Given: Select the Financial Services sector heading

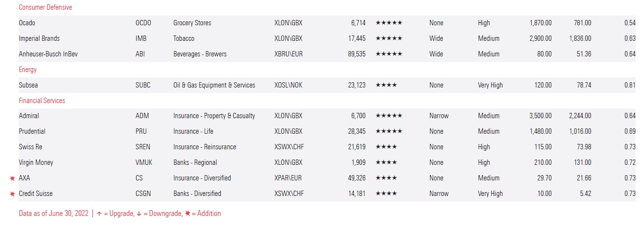Looking at the screenshot, I should pos(42,101).
